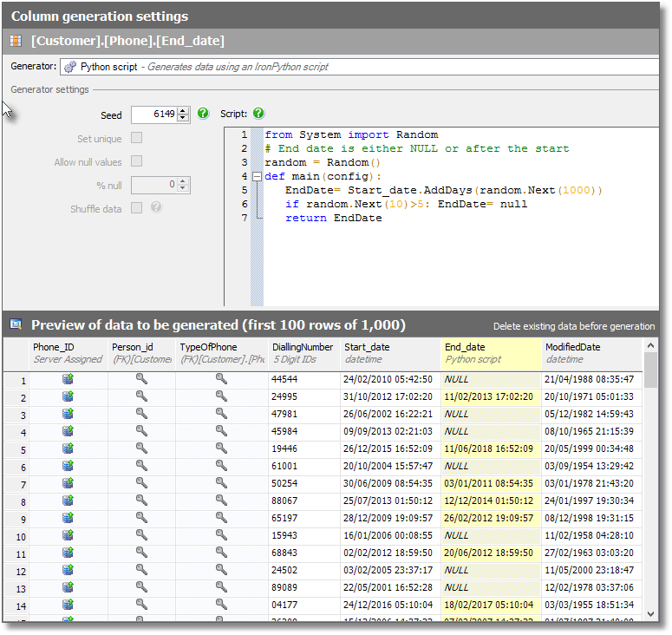Click the TypeOfPhone key icon in row 8
The height and width of the screenshot is (635, 672).
(x=221, y=500)
